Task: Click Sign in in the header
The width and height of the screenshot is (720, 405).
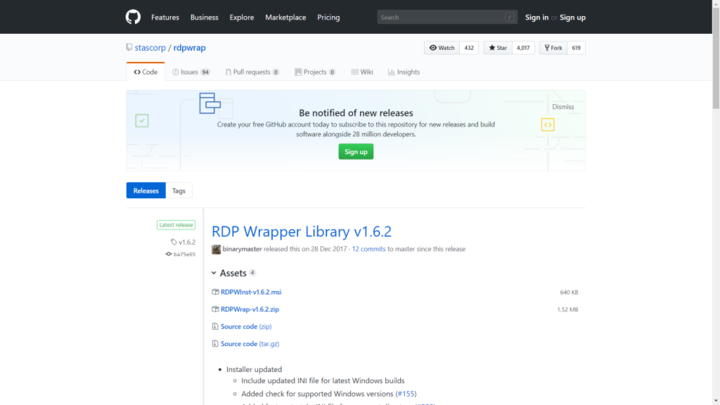Action: [536, 17]
